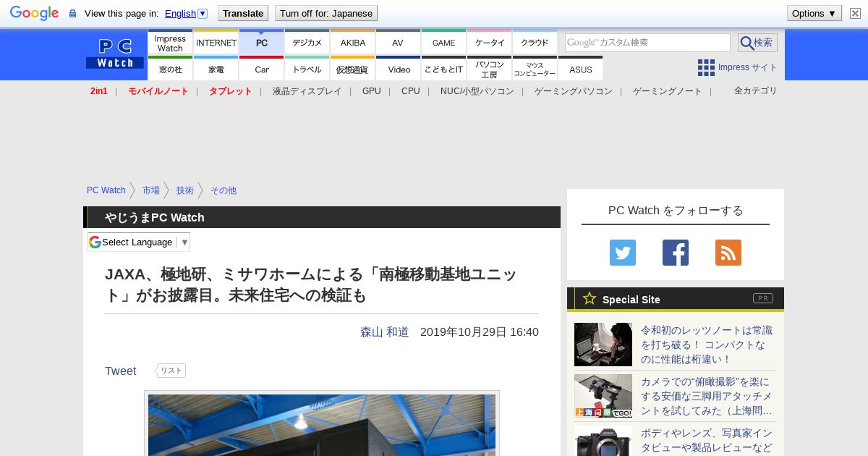Open the INTERNET tab
This screenshot has width=868, height=456.
click(x=216, y=43)
